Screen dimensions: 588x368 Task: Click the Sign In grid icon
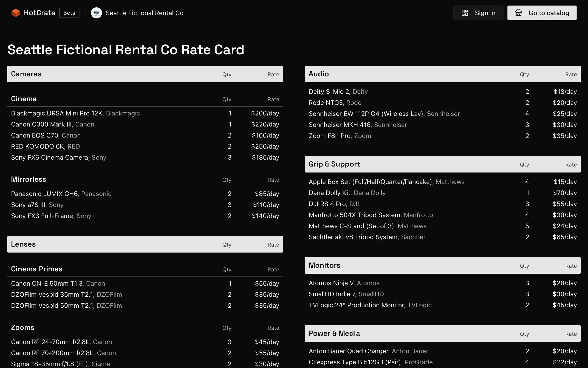tap(465, 13)
